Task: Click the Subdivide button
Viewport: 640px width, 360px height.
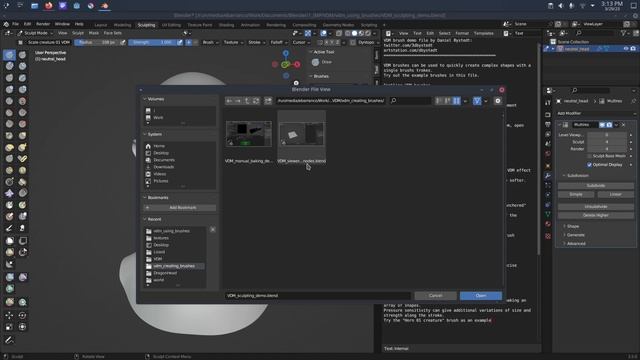Action: 596,185
